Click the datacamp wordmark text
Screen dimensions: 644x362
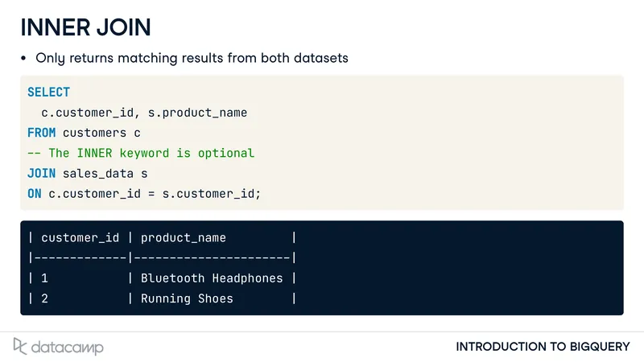[x=68, y=348]
